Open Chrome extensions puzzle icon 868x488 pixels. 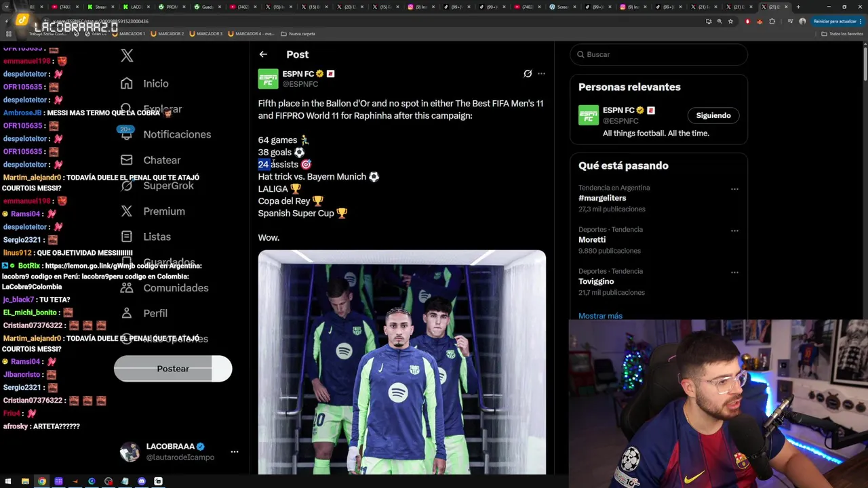coord(772,21)
